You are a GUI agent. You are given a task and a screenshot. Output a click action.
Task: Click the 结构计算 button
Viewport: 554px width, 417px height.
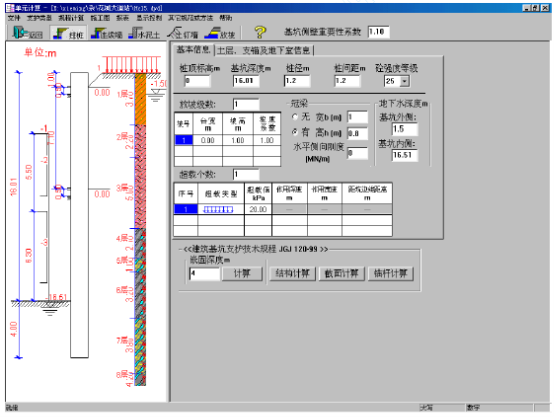pyautogui.click(x=293, y=274)
